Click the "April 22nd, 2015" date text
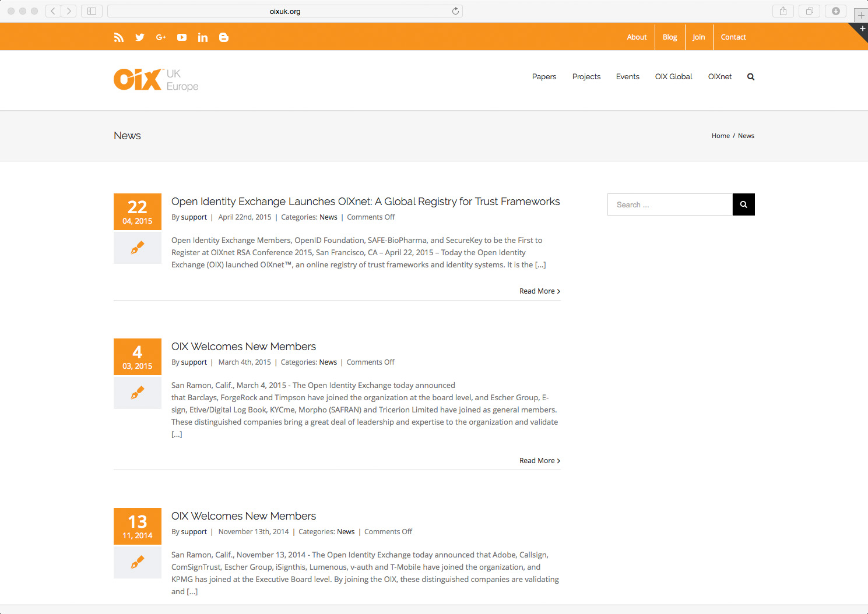Screen dimensions: 868x614 tap(245, 217)
